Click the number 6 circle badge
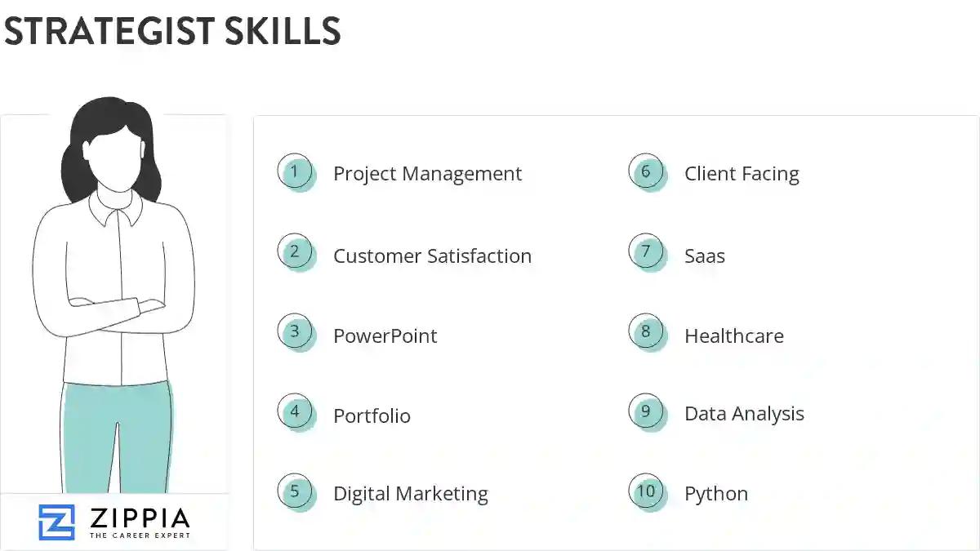The image size is (980, 551). coord(646,172)
